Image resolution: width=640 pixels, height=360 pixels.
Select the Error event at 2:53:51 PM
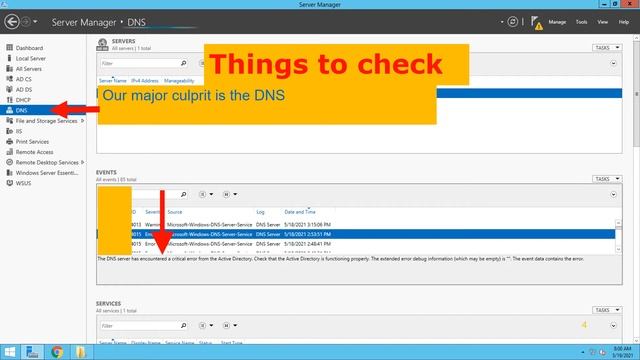point(356,234)
